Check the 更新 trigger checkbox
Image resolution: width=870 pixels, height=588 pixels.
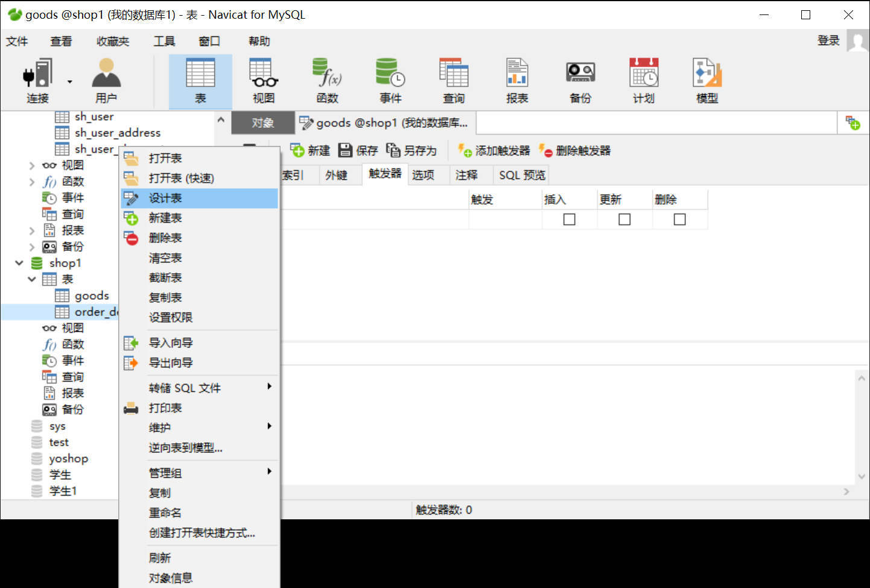coord(624,219)
